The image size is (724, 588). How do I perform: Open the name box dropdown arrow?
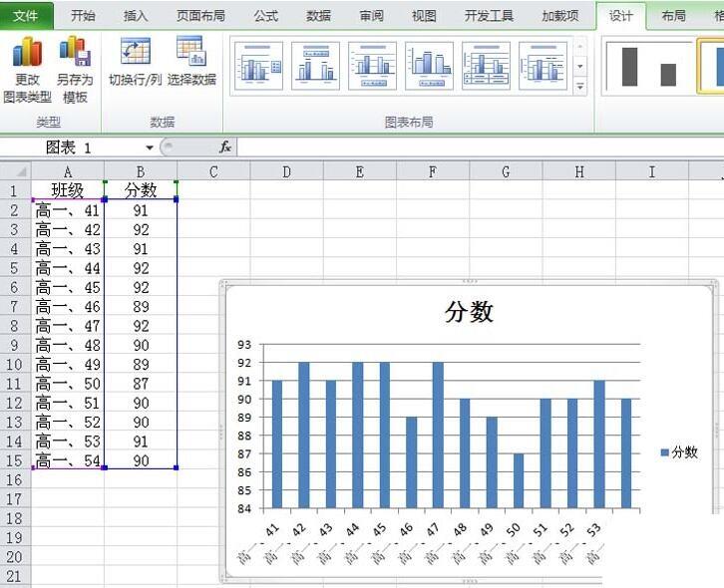tap(150, 147)
